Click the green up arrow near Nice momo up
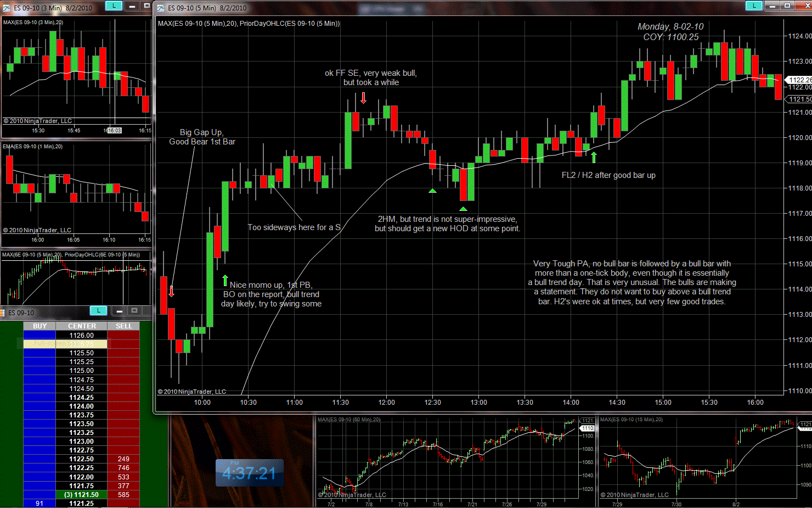This screenshot has width=812, height=508. click(225, 281)
